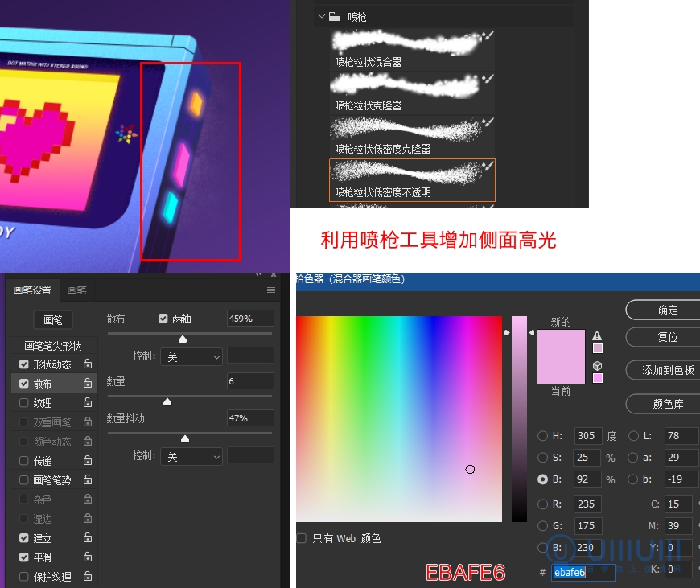Viewport: 700px width, 588px height.
Task: Click lock icon beside 形状动态
Action: (88, 364)
